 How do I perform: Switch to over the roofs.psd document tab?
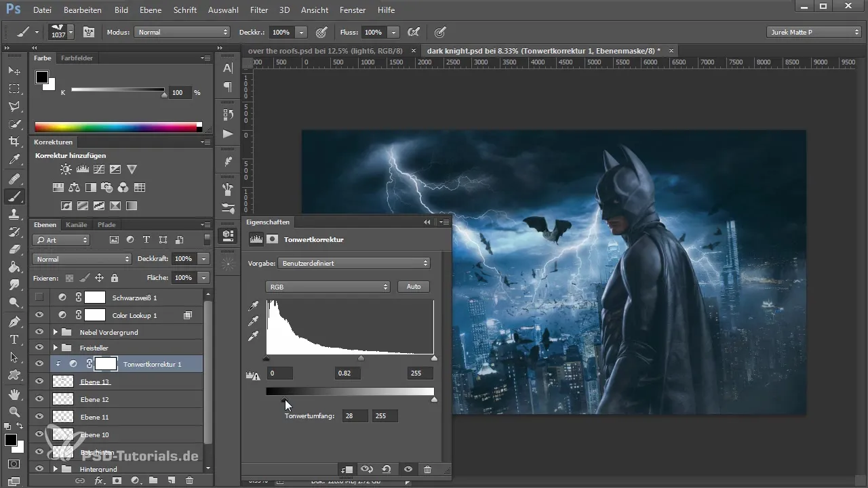(x=325, y=51)
